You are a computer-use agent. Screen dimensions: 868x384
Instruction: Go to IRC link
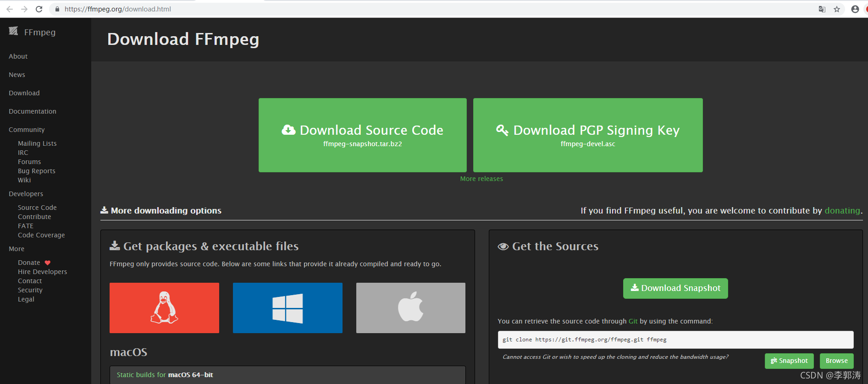click(x=23, y=153)
